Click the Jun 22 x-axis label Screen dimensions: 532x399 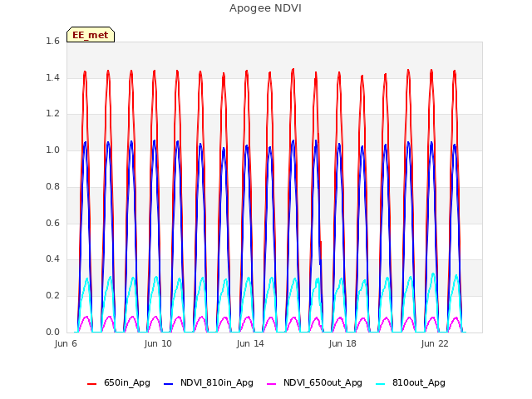click(x=435, y=343)
